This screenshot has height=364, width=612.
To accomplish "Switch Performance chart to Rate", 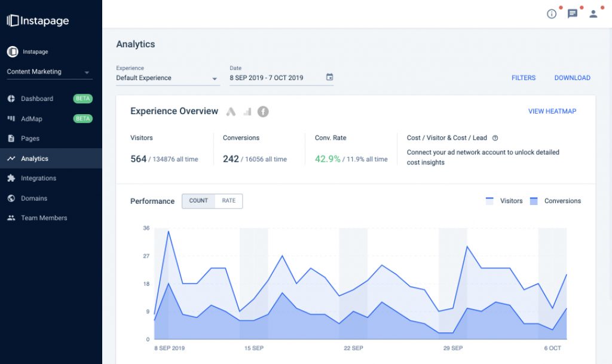I will 228,201.
